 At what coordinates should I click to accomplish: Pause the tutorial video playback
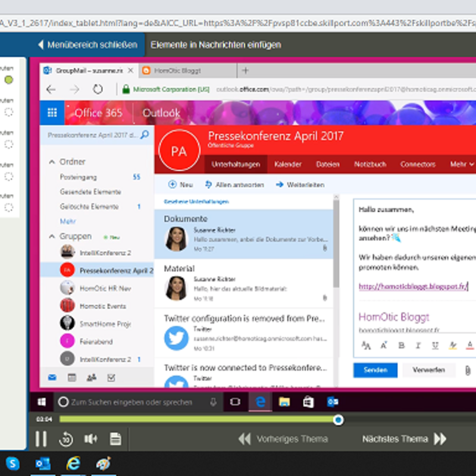40,439
